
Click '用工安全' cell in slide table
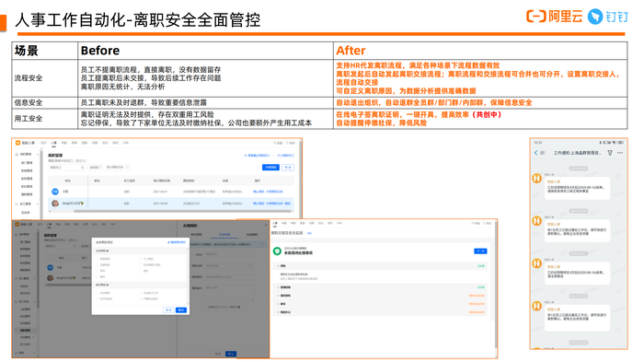point(45,119)
